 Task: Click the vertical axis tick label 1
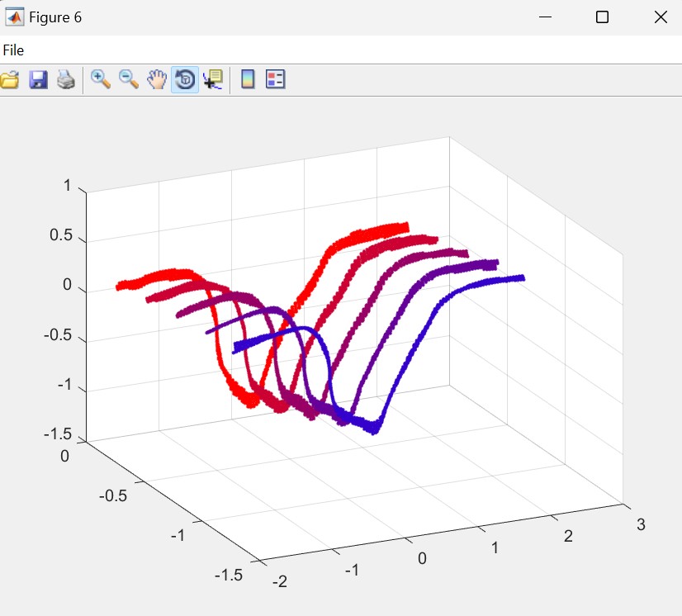(67, 186)
